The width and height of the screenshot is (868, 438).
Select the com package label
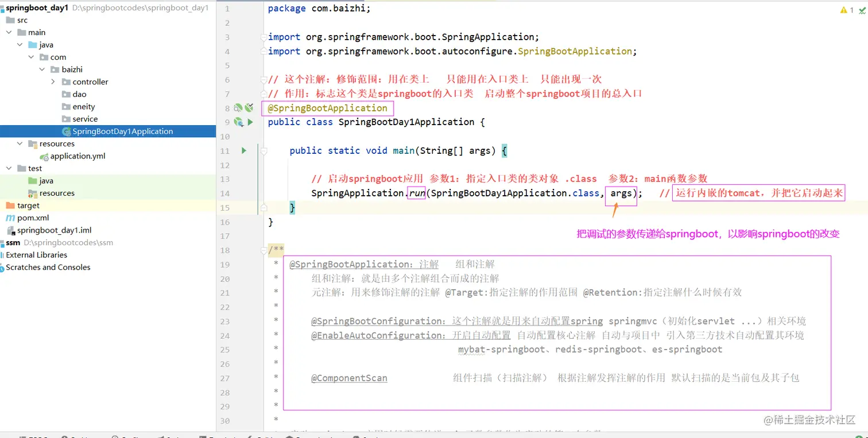click(x=58, y=57)
